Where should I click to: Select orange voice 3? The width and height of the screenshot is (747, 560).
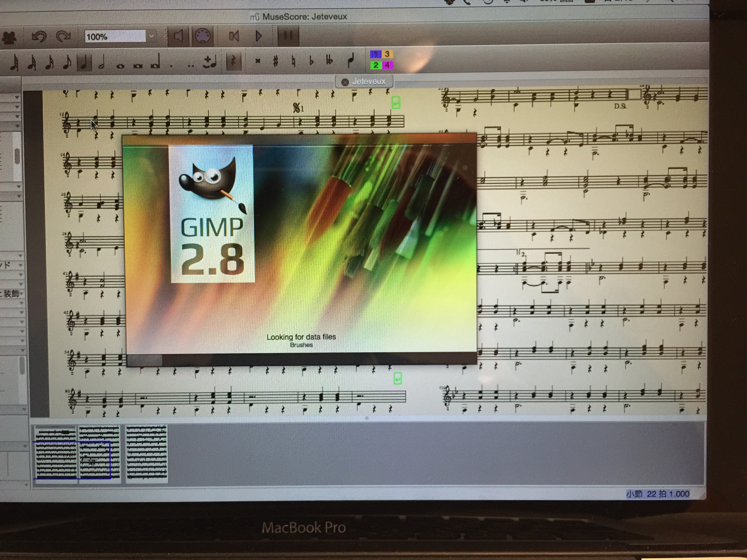pyautogui.click(x=387, y=54)
